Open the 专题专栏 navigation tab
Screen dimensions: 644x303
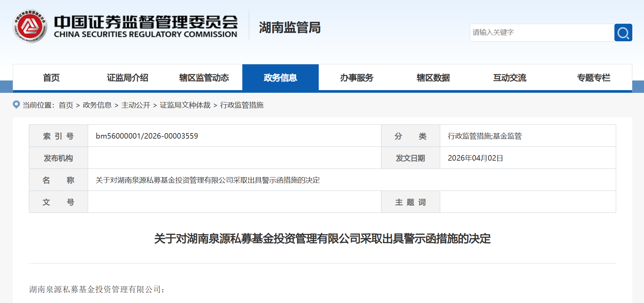tap(593, 78)
